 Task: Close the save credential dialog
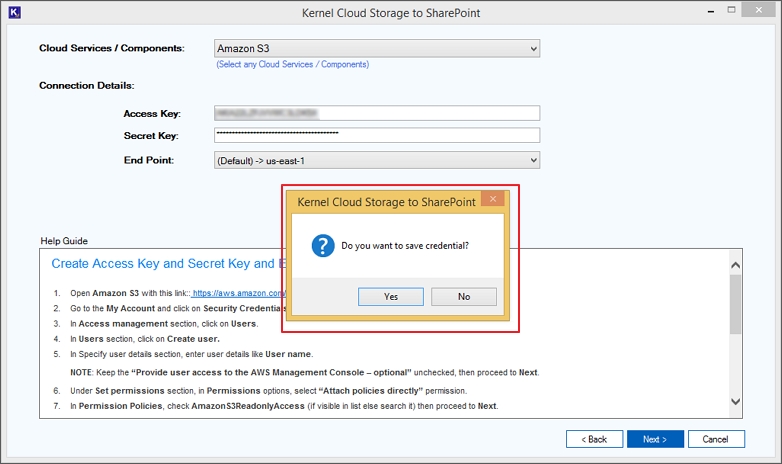[493, 199]
